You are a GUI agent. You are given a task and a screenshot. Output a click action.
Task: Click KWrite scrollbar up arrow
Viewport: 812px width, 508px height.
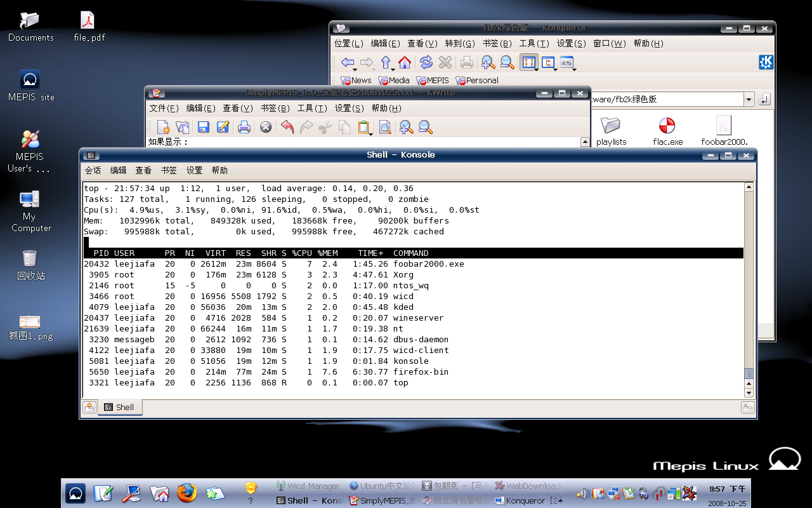click(x=585, y=142)
